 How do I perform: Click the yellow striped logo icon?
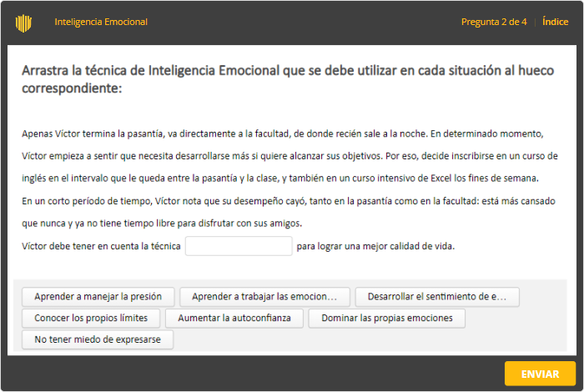click(x=23, y=23)
